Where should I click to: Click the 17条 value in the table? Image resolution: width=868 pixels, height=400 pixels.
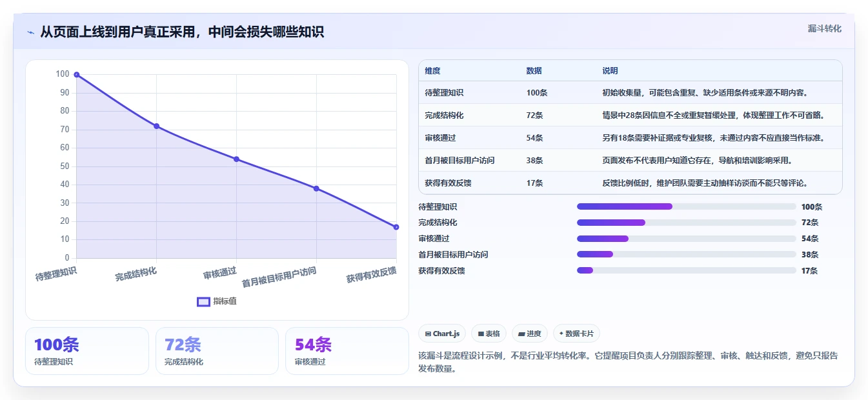click(535, 183)
